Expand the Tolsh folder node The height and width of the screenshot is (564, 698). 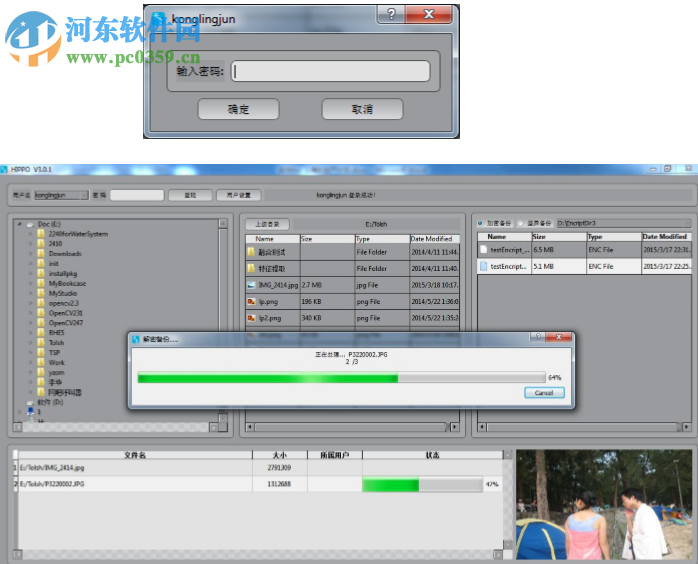point(30,342)
